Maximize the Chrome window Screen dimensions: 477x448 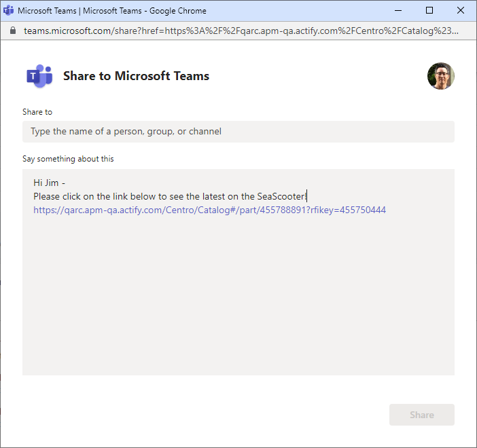429,11
